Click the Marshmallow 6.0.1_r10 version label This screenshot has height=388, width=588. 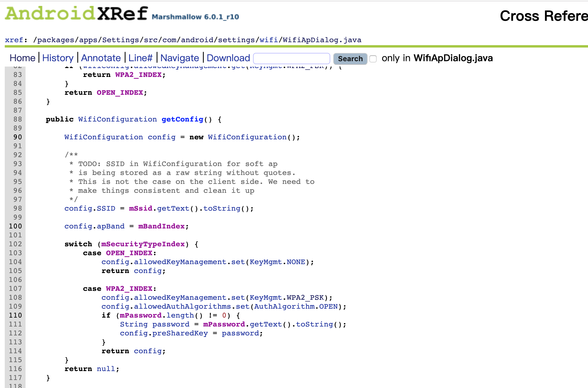click(x=195, y=17)
